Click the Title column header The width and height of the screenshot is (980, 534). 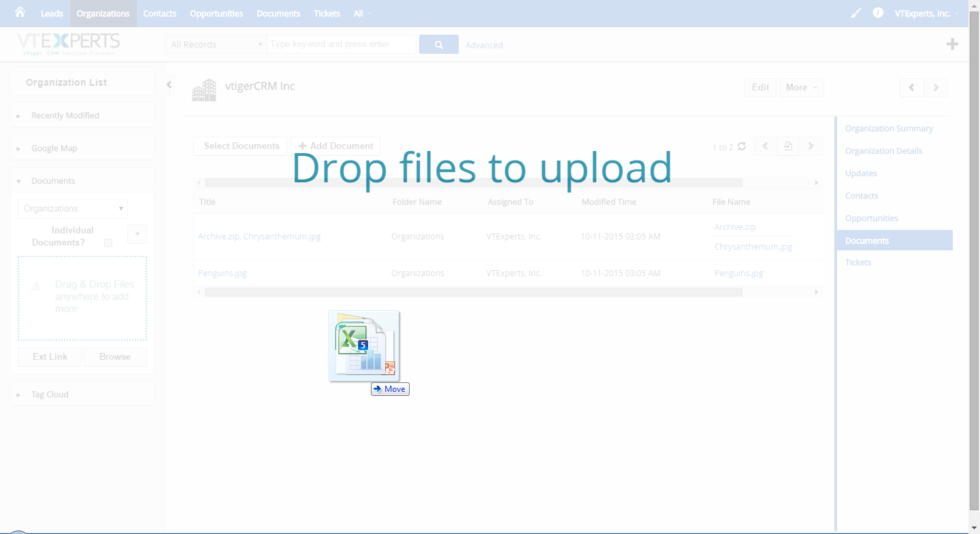(207, 202)
